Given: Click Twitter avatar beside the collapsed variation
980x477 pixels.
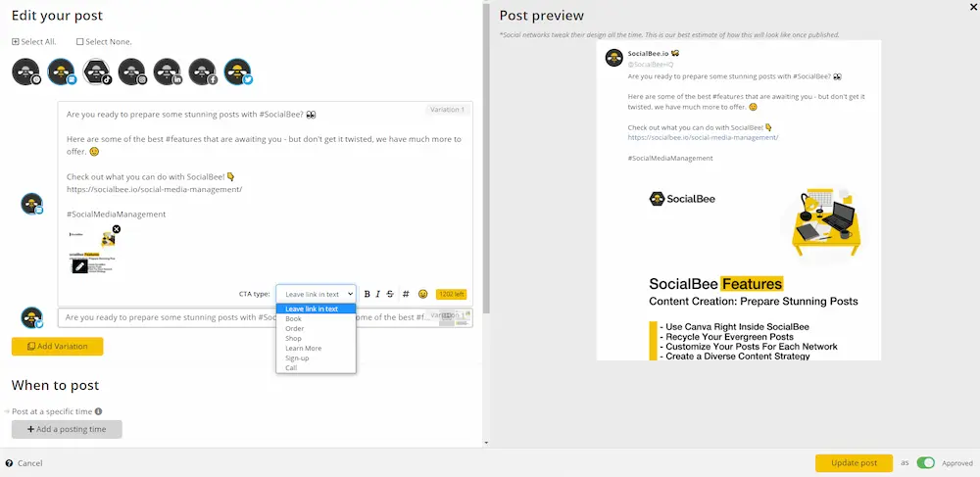Looking at the screenshot, I should coord(32,317).
